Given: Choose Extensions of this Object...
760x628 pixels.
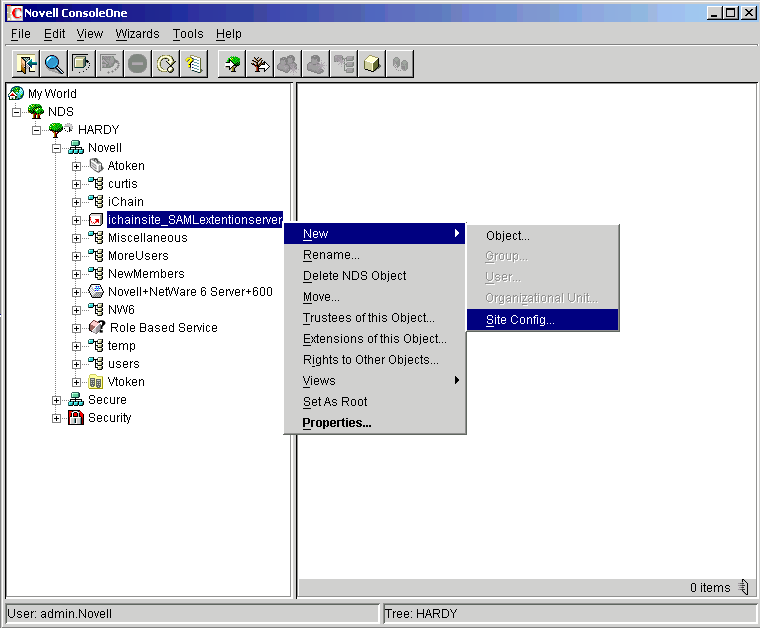Looking at the screenshot, I should [x=375, y=338].
